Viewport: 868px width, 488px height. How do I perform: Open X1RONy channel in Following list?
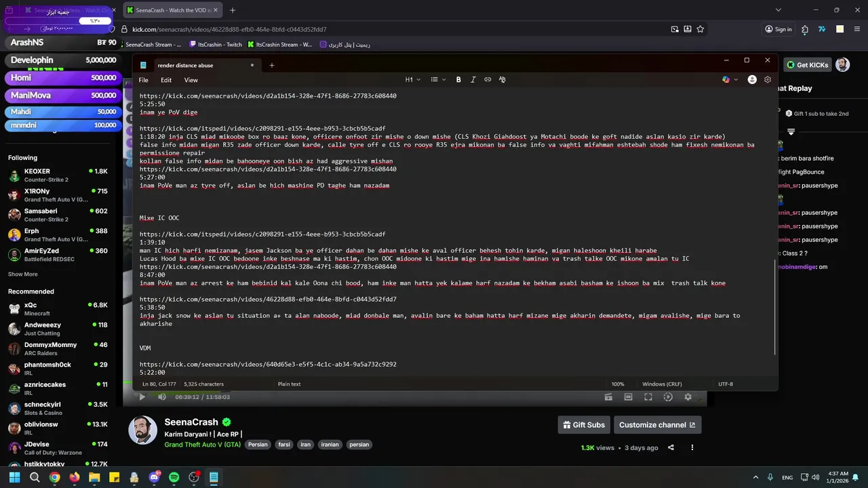58,195
